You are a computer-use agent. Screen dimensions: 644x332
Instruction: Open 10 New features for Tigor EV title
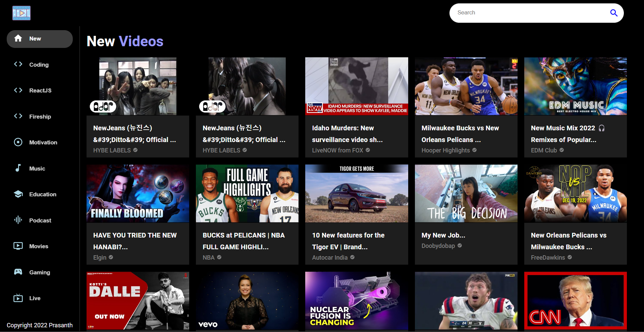pyautogui.click(x=348, y=241)
